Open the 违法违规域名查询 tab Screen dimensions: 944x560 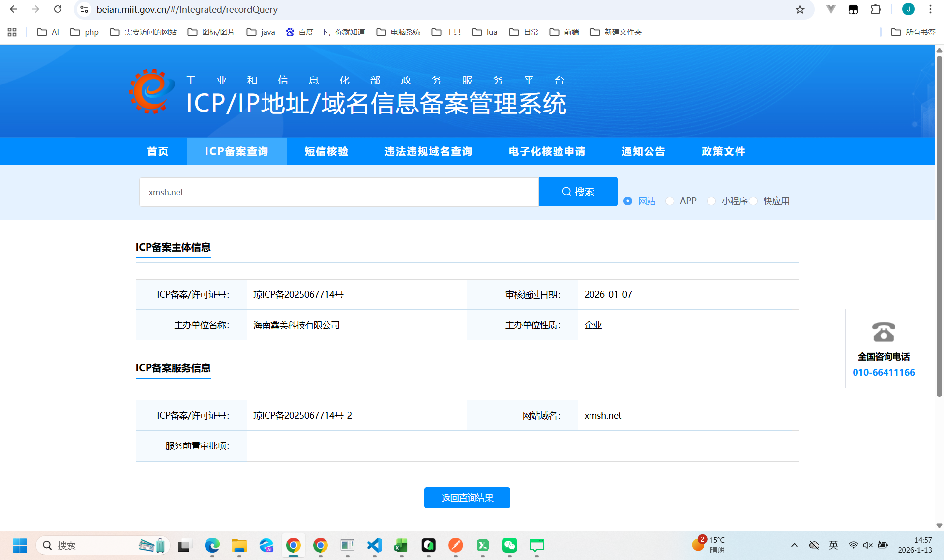(x=428, y=151)
